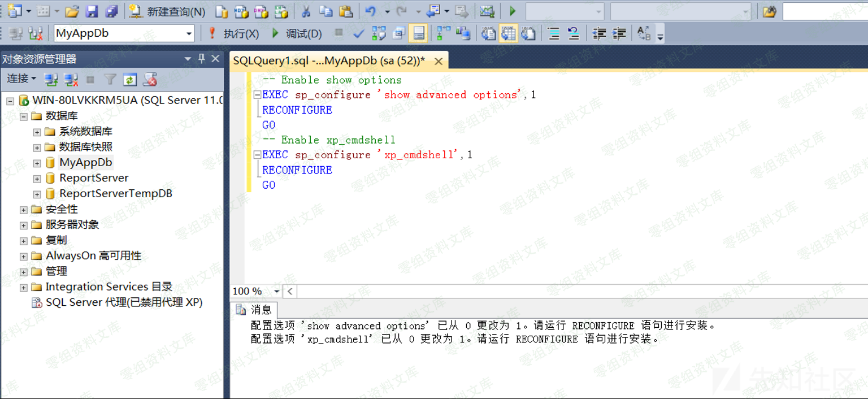
Task: Expand the 安全性 folder node
Action: tap(24, 210)
